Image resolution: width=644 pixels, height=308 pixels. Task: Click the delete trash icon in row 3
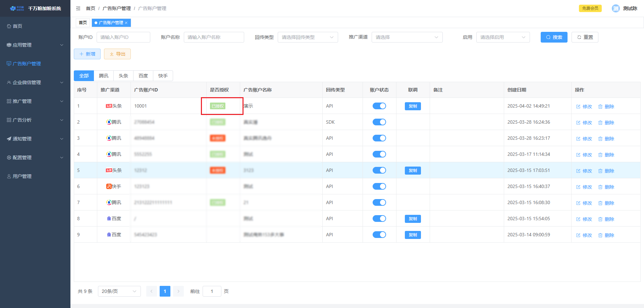[x=600, y=139]
